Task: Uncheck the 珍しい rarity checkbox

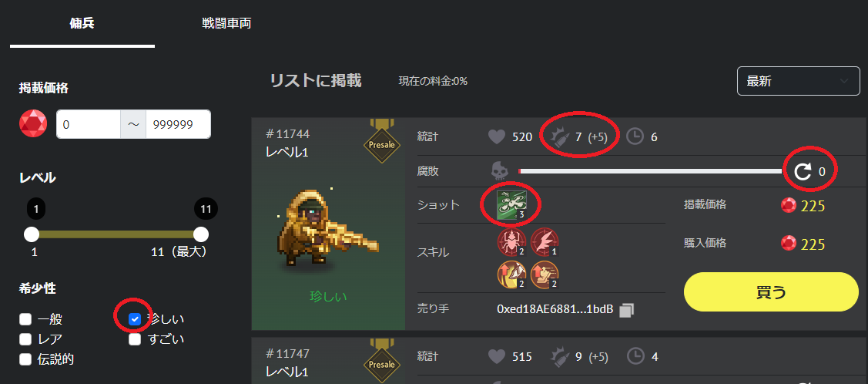Action: (135, 319)
